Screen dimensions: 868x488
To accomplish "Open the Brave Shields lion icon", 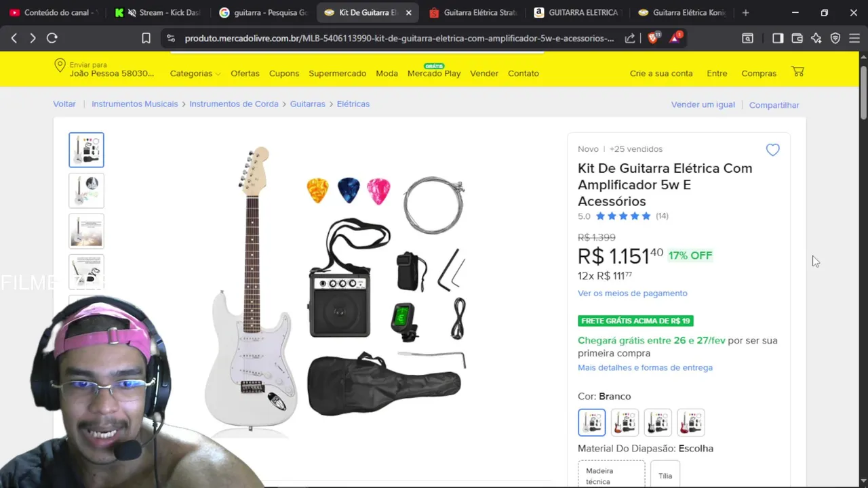I will (653, 38).
